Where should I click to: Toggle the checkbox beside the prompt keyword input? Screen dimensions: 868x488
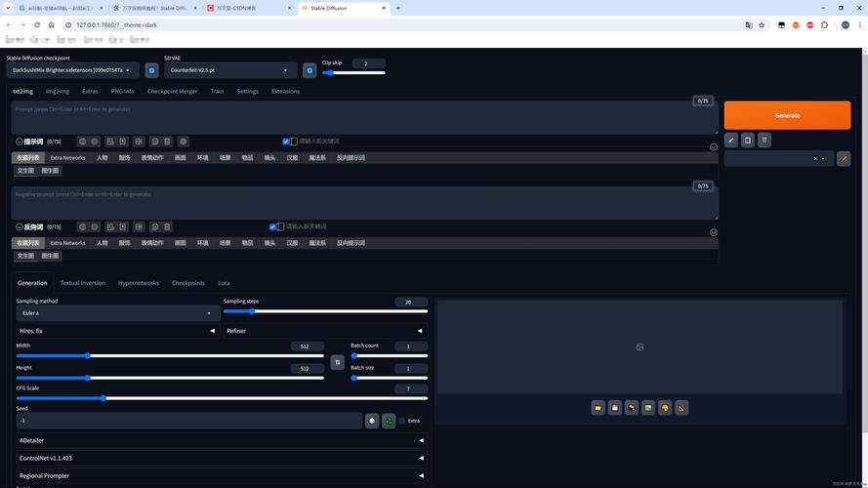(x=286, y=142)
